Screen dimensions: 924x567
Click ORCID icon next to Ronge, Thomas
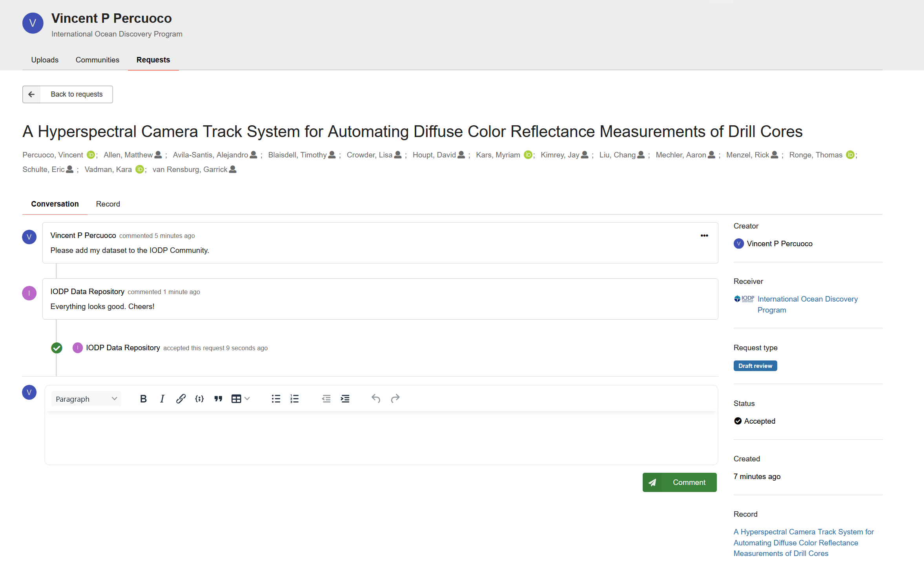tap(850, 155)
